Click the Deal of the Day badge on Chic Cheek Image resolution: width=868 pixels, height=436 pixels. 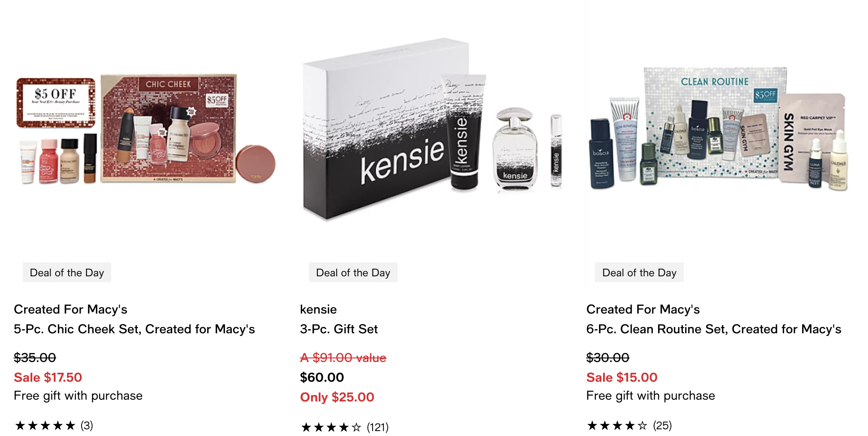tap(67, 272)
